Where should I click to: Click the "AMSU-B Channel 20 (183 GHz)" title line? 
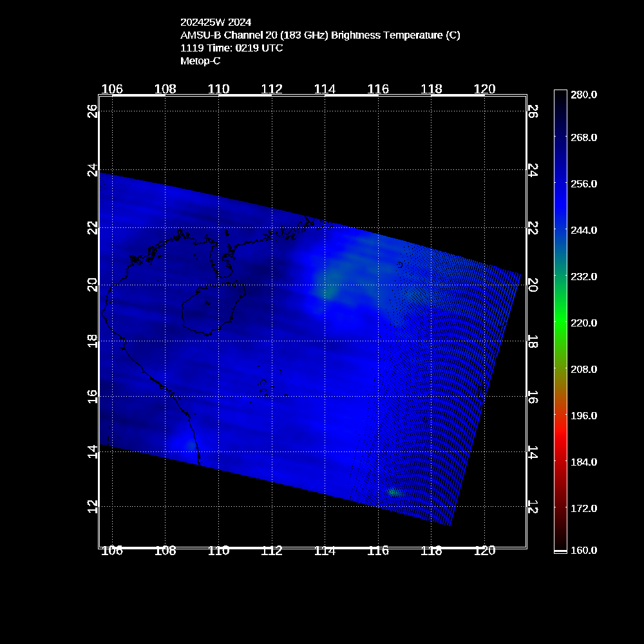(320, 35)
